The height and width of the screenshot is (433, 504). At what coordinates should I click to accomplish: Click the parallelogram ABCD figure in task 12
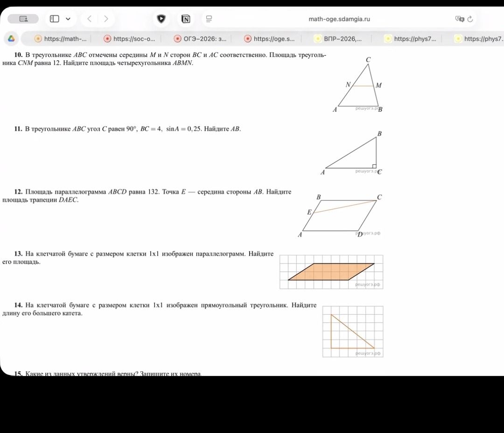pos(340,215)
